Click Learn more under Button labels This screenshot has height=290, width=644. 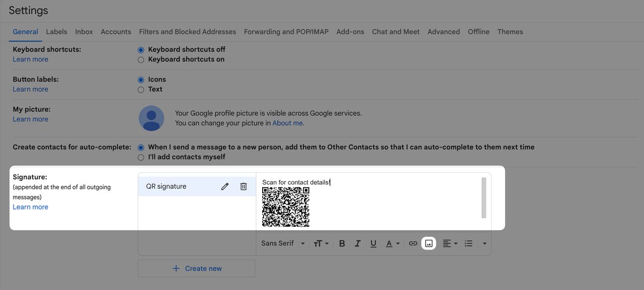(x=31, y=89)
